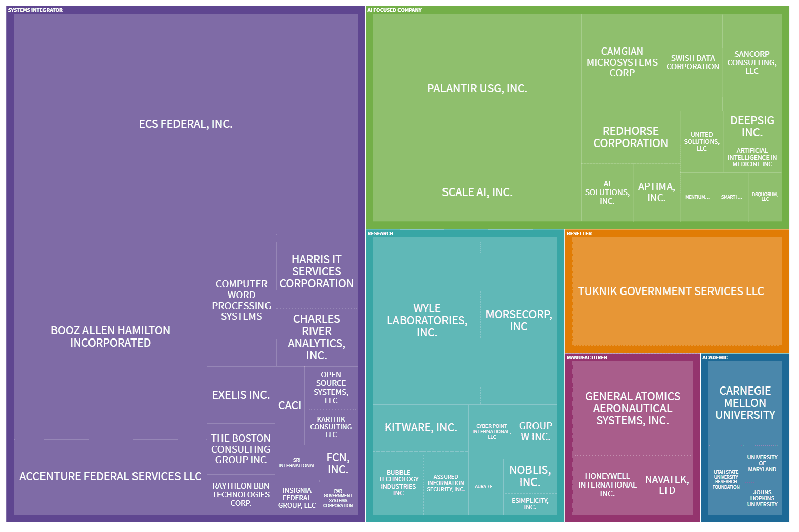
Task: Click Karthik Consulting LLC cell
Action: pyautogui.click(x=331, y=427)
